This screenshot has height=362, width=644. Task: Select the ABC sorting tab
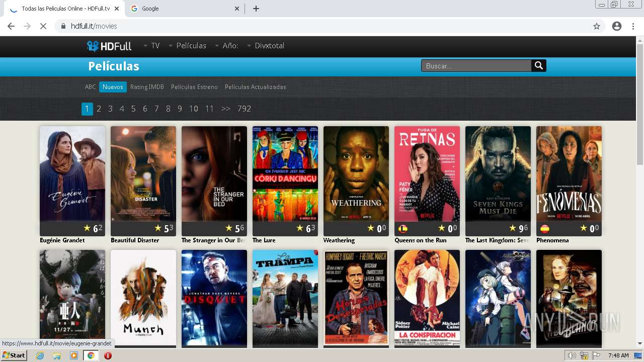90,87
